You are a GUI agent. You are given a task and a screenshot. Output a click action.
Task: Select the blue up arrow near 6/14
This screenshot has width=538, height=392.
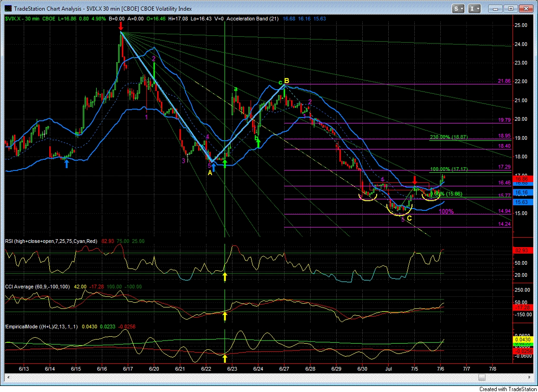click(66, 163)
